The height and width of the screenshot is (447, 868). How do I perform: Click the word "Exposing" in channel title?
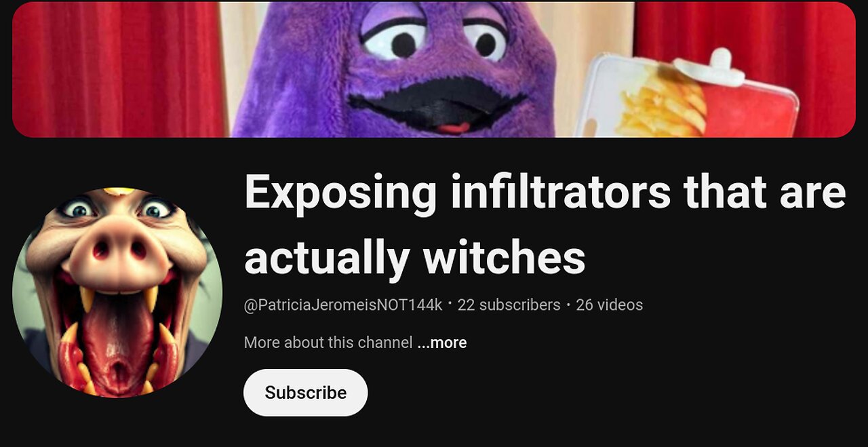tap(341, 193)
